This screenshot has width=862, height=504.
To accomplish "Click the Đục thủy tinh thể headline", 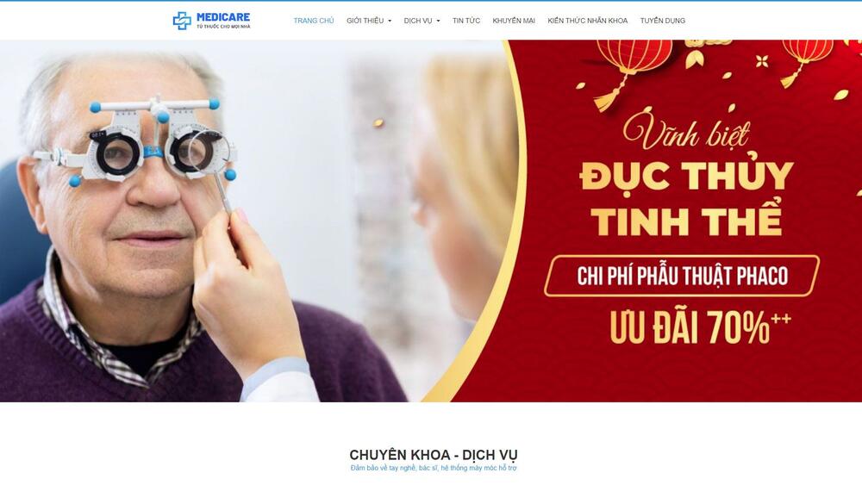I will point(686,198).
